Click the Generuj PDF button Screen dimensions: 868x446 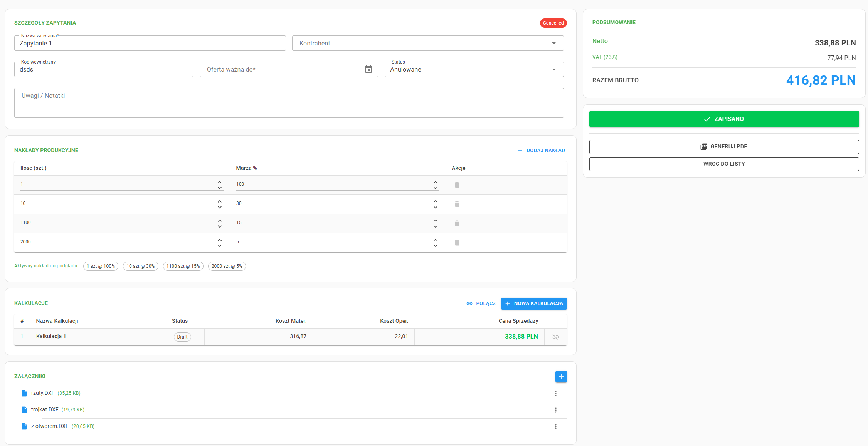723,147
